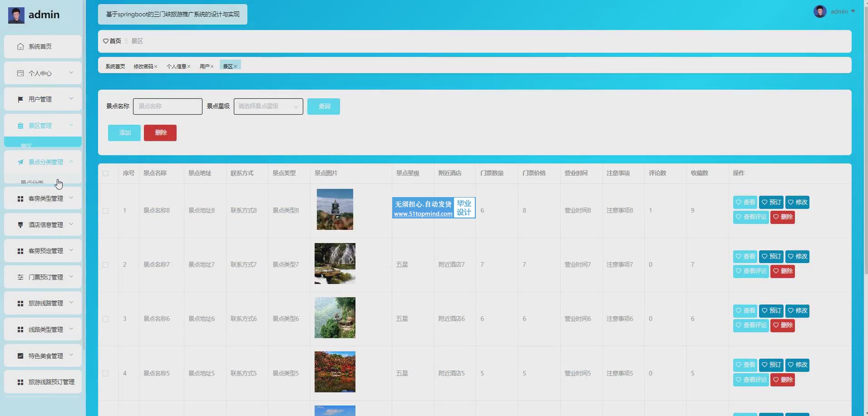Click the autumn lake thumbnail of 景点名称5
The height and width of the screenshot is (416, 868).
[x=335, y=372]
